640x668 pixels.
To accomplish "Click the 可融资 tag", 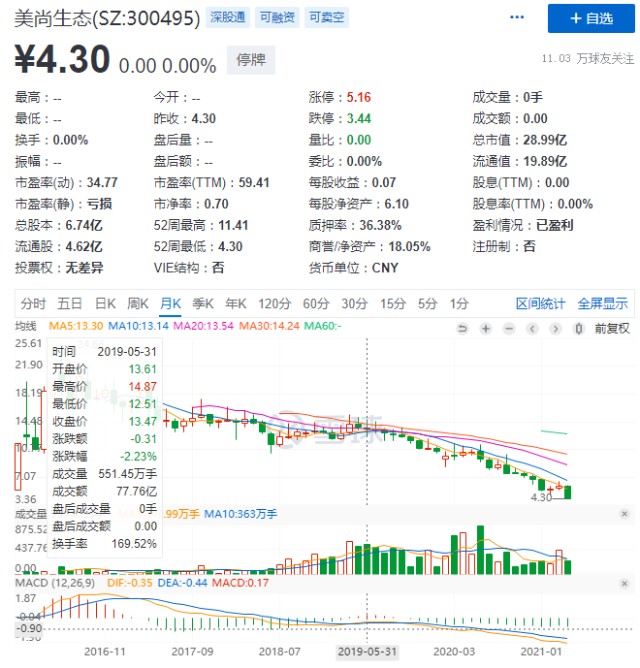I will tap(276, 18).
